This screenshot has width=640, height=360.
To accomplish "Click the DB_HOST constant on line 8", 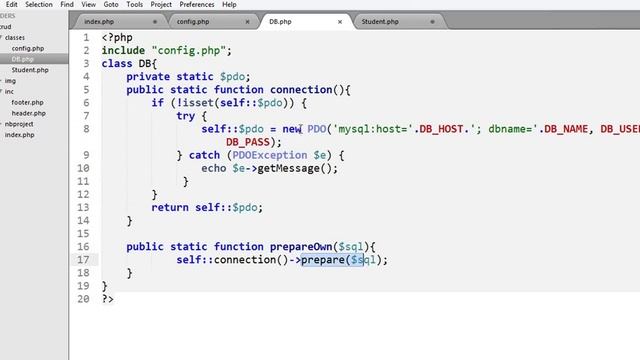I will point(441,129).
